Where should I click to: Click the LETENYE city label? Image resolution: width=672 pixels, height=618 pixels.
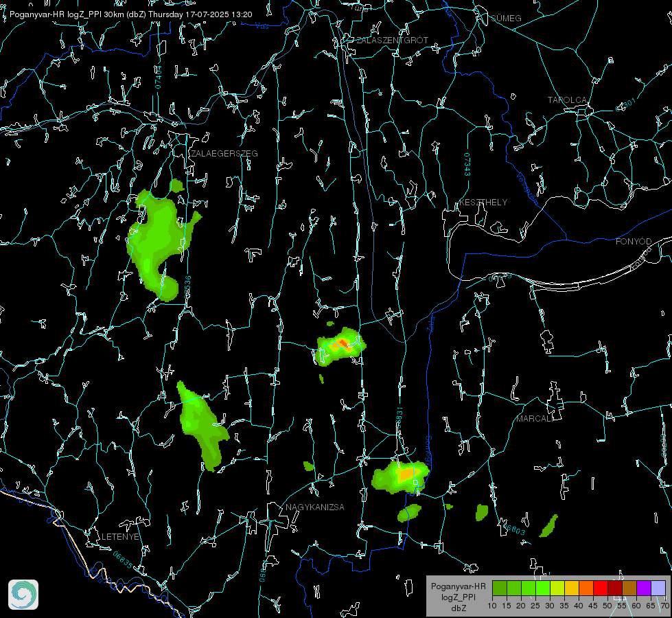click(x=120, y=537)
